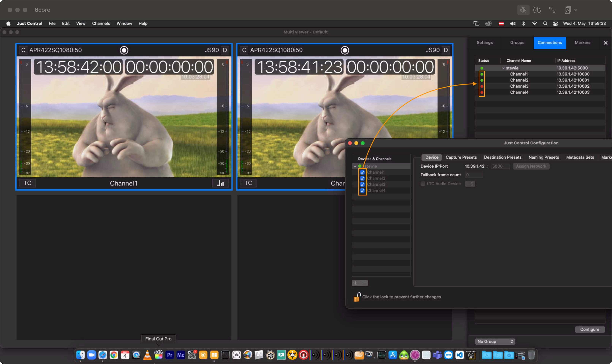Open the QuickTime Player dock icon

[136, 355]
